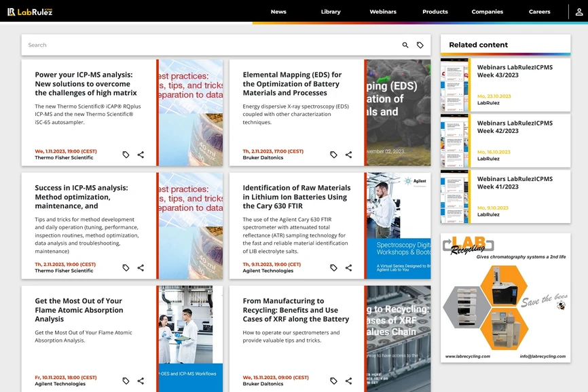
Task: Open Success in ICP-MS analysis webinar title
Action: click(81, 197)
